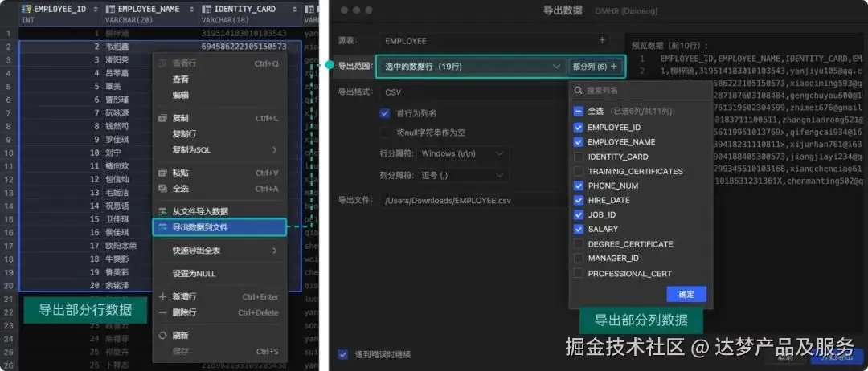Open the 导出范围 选中的数据行 dropdown
The height and width of the screenshot is (371, 868).
point(473,67)
